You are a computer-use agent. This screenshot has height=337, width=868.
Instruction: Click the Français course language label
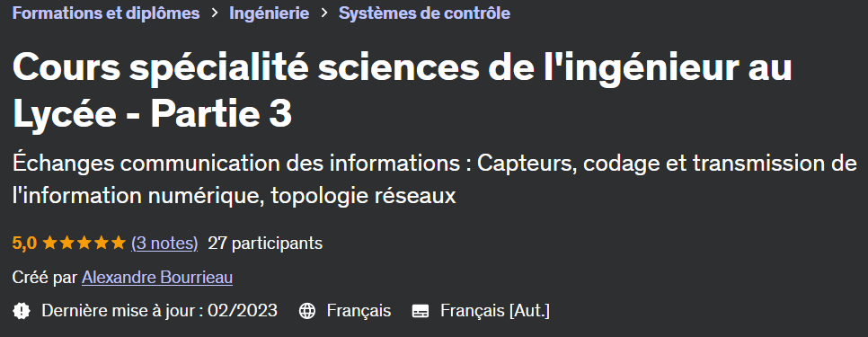359,310
